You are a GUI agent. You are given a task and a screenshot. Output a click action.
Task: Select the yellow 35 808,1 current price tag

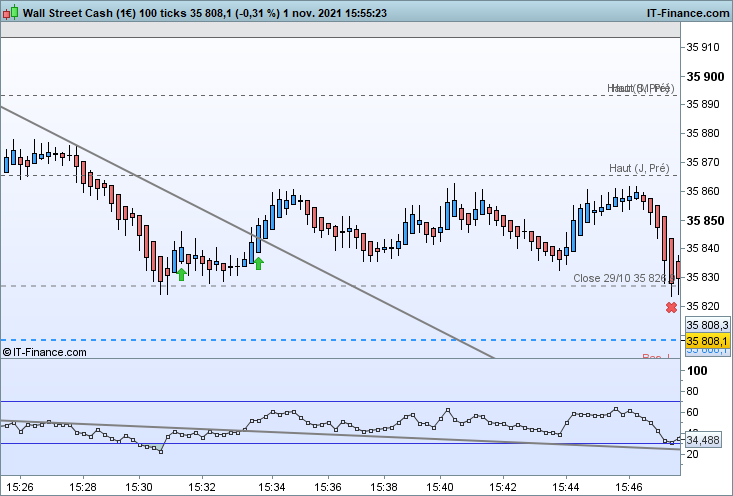coord(707,341)
